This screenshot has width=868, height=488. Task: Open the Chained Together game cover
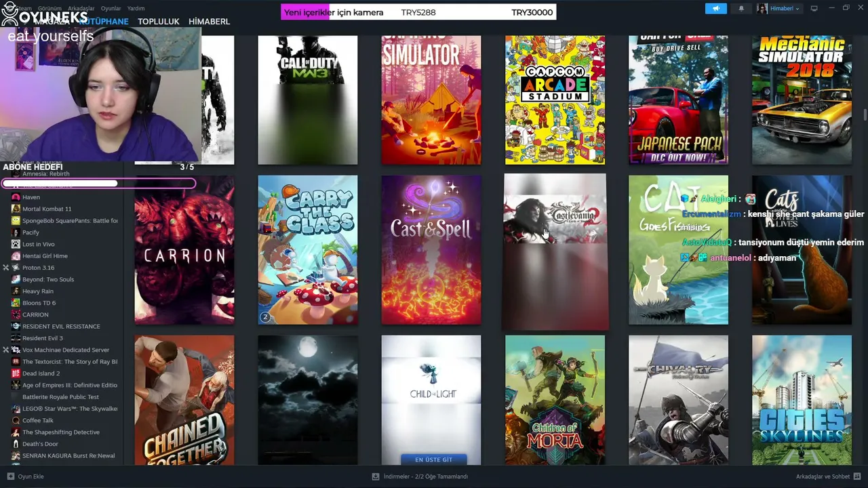pyautogui.click(x=184, y=400)
